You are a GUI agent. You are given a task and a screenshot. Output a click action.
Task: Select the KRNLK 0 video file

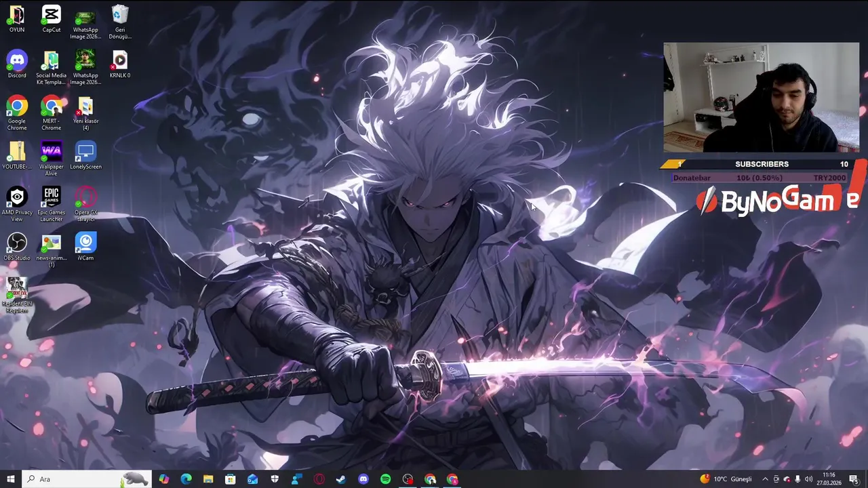point(120,64)
